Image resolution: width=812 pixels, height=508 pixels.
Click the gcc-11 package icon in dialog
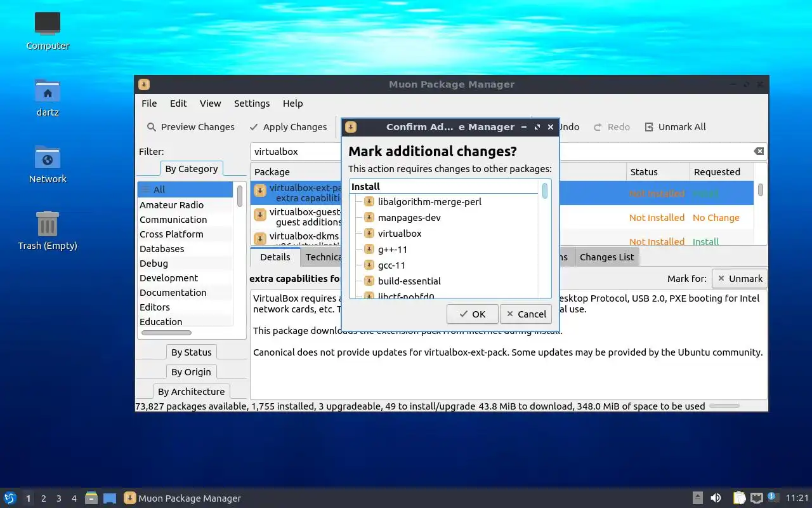pyautogui.click(x=369, y=265)
